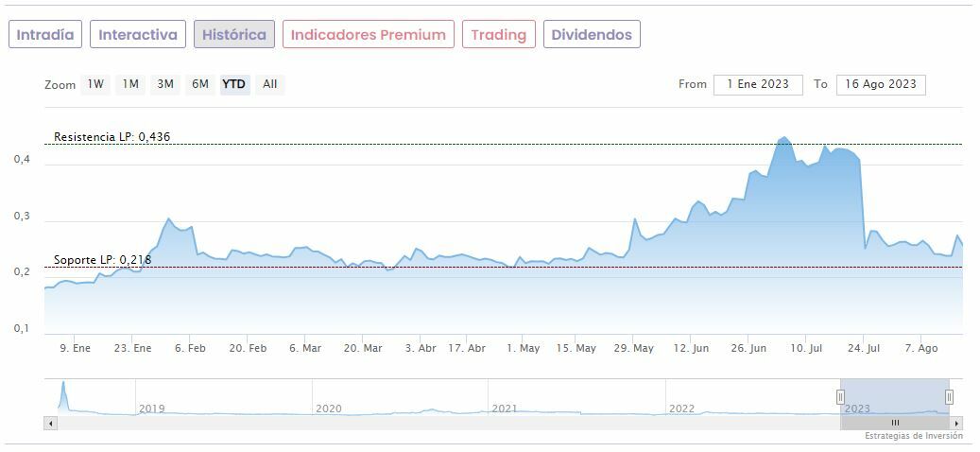Click the From date field
Viewport: 980px width, 452px height.
[757, 84]
